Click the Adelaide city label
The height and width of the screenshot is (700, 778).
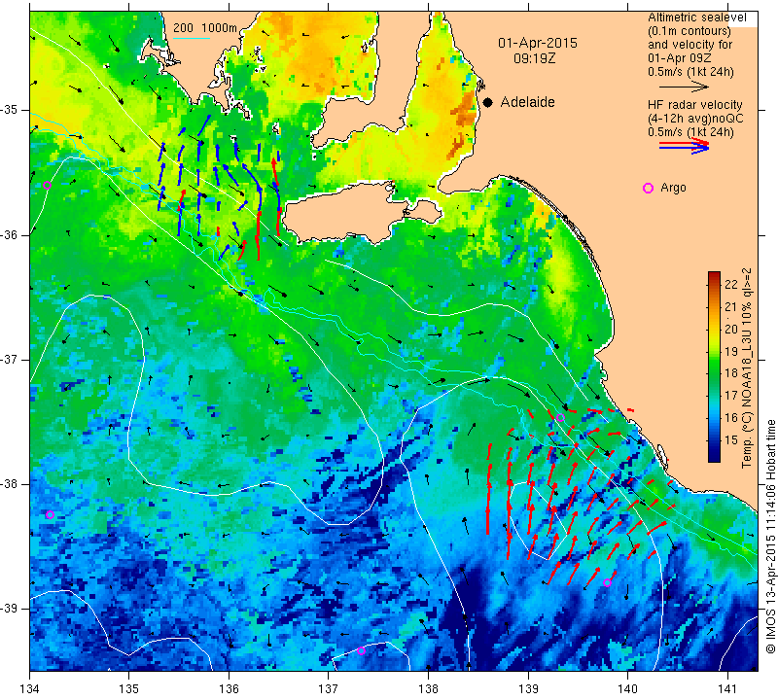527,102
